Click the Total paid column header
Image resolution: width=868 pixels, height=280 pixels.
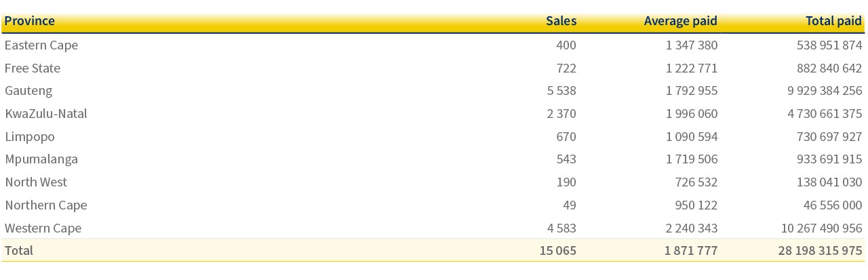833,21
